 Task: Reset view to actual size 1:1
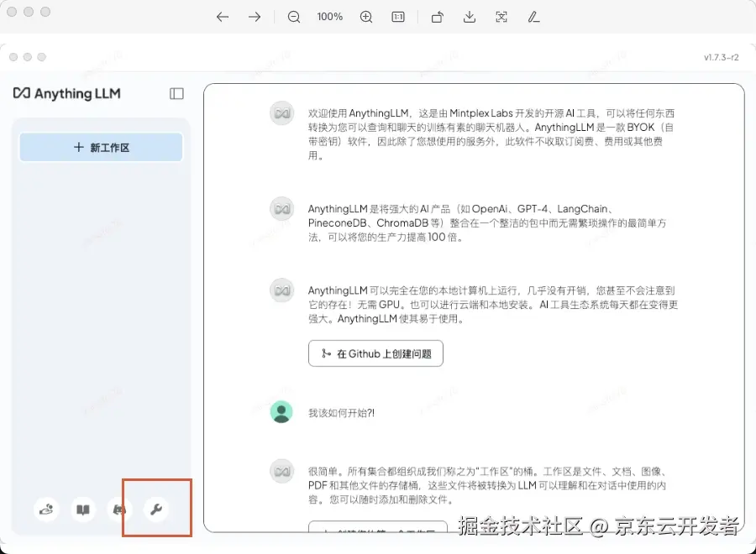tap(398, 17)
